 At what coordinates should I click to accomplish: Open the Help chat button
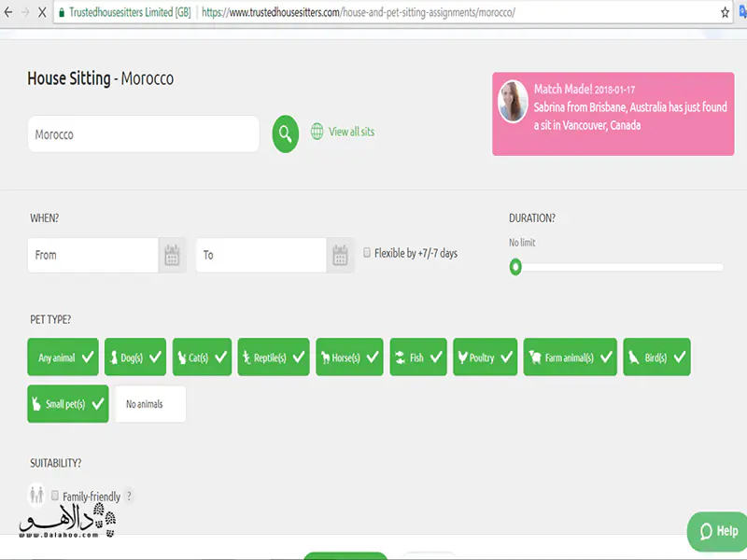(x=716, y=531)
